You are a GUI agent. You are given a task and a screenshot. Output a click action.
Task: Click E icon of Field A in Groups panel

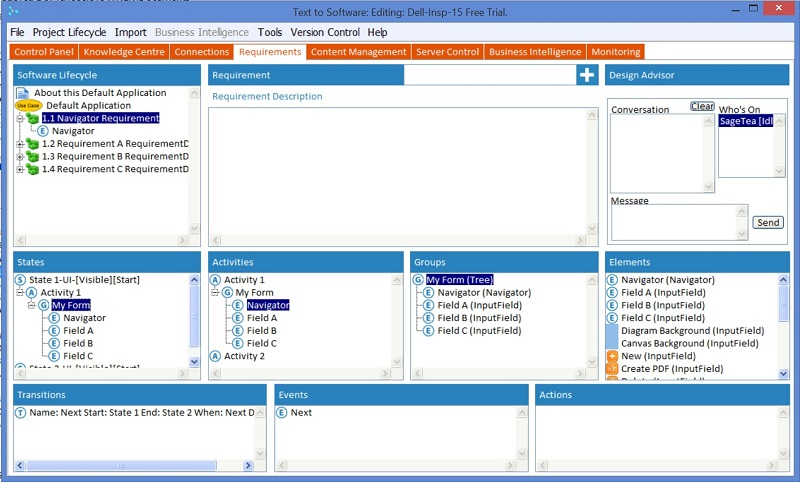[x=429, y=306]
